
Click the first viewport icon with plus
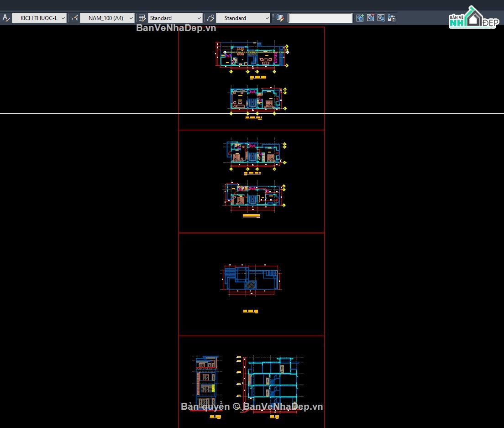[360, 18]
